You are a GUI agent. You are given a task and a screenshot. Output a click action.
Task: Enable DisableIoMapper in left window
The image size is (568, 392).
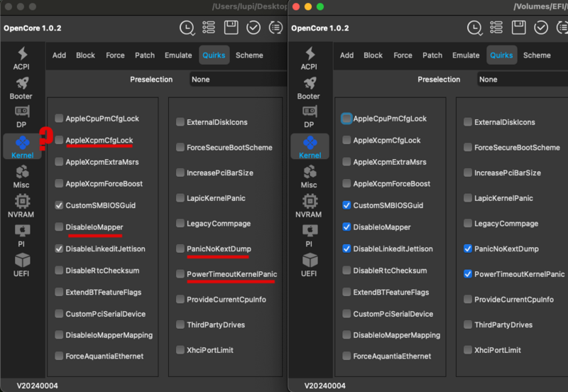pos(59,227)
